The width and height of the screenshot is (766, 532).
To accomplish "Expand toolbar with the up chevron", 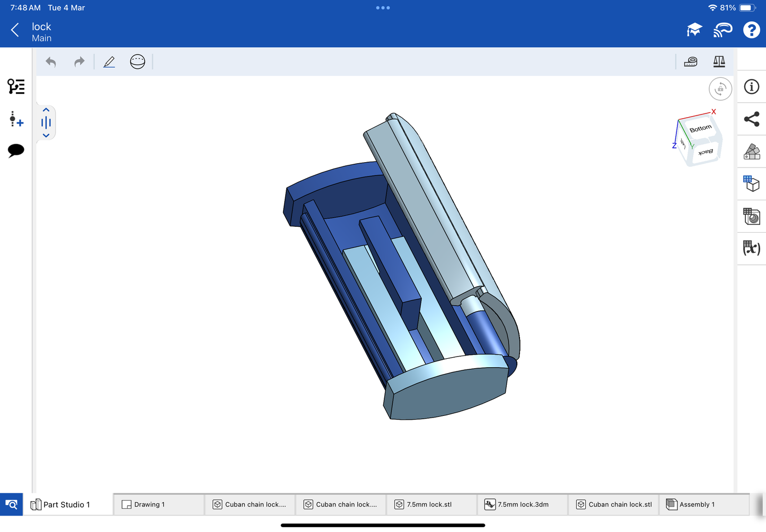I will click(46, 110).
